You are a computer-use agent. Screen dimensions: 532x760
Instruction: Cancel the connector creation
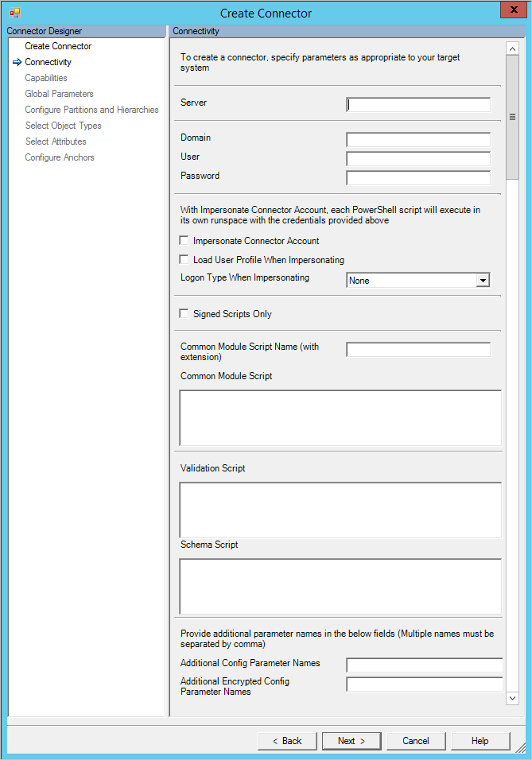pyautogui.click(x=416, y=741)
